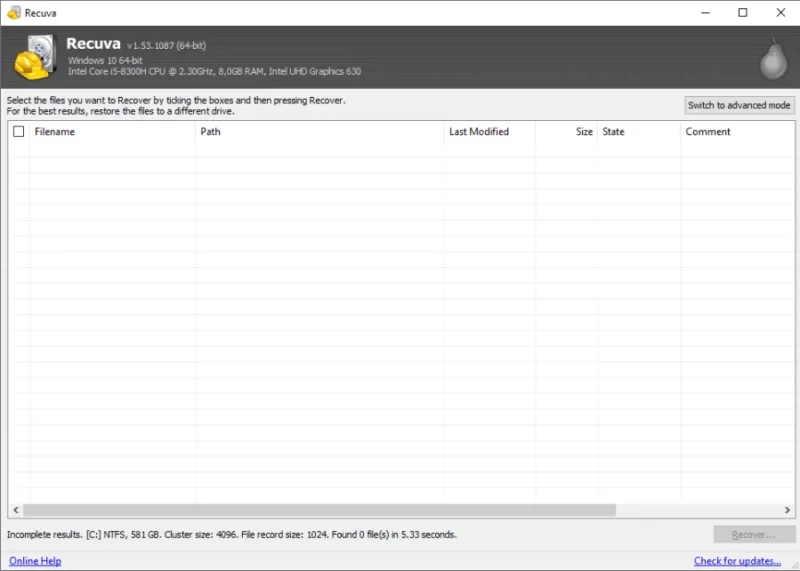
Task: Click the horizontal scrollbar left arrow
Action: point(16,510)
